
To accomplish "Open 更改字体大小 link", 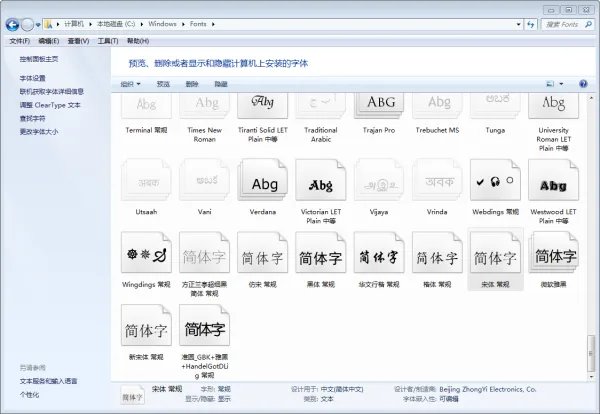I will pyautogui.click(x=39, y=132).
